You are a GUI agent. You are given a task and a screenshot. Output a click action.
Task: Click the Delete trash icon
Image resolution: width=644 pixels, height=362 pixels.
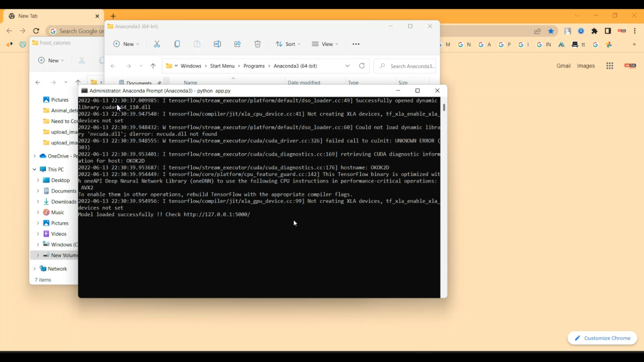pyautogui.click(x=258, y=44)
